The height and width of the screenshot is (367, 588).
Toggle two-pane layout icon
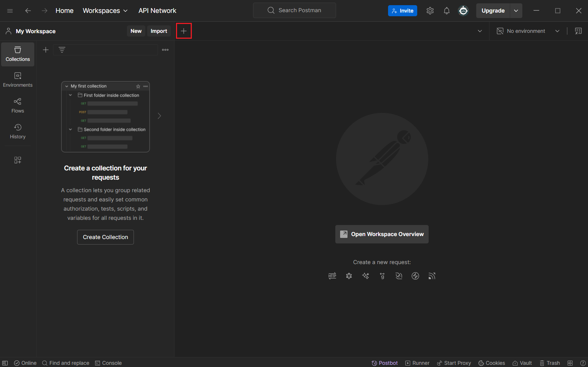point(570,363)
